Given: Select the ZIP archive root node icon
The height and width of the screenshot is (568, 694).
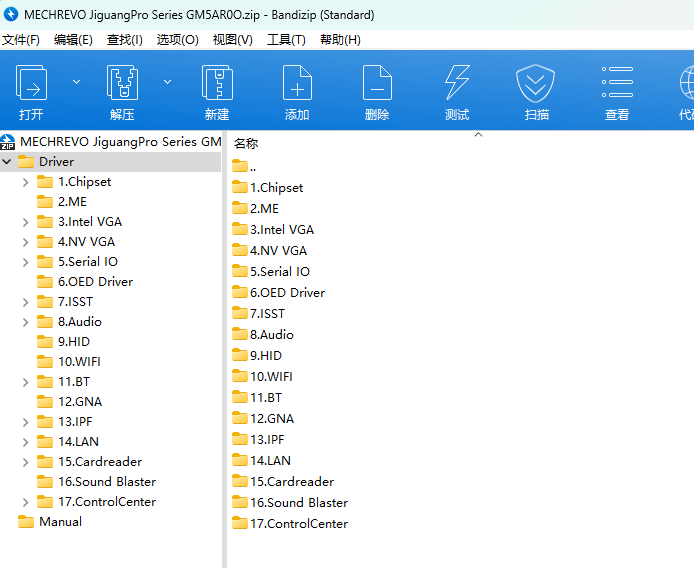Looking at the screenshot, I should point(8,142).
